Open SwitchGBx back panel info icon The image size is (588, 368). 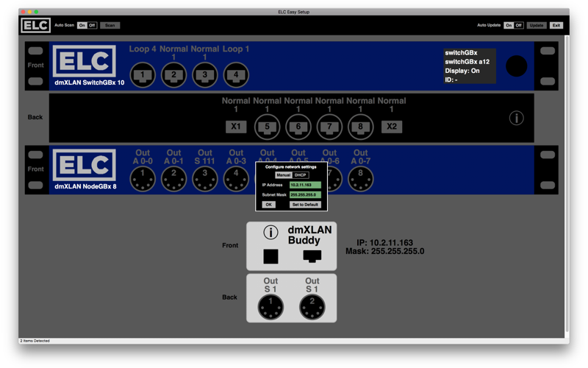(x=517, y=118)
